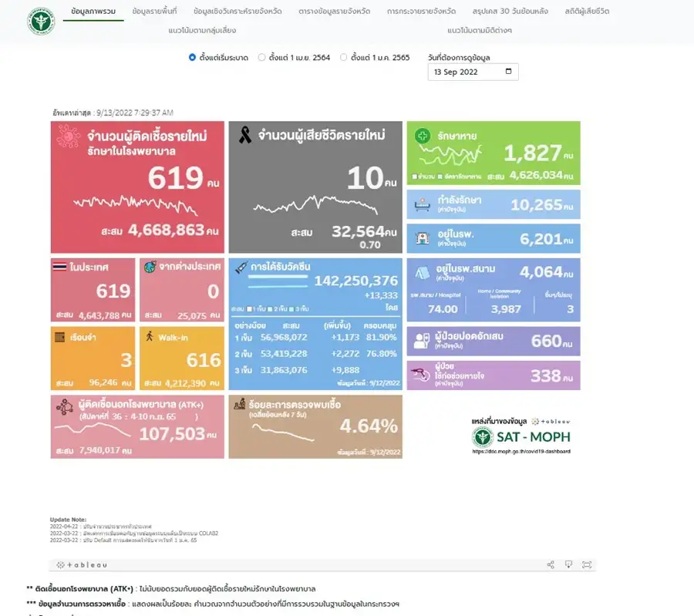Open Tableau download icon
Viewport: 694px width, 616px height.
click(x=568, y=564)
